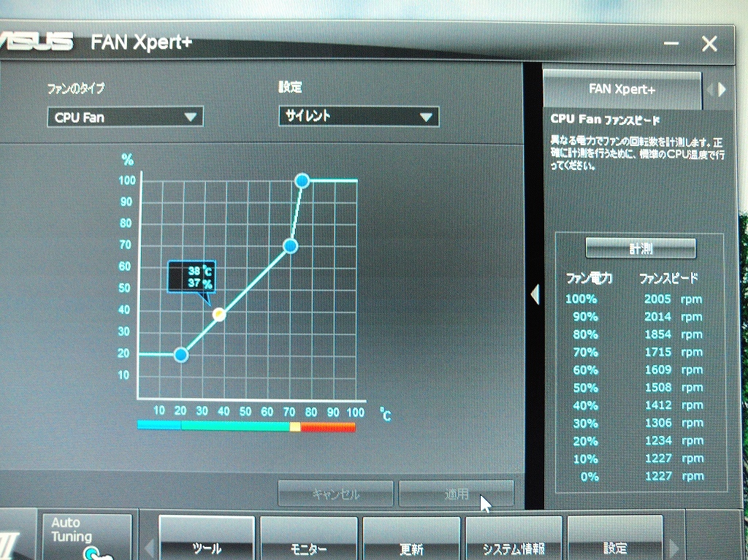Click the ファン電力 column header
Image resolution: width=748 pixels, height=560 pixels.
pos(589,278)
